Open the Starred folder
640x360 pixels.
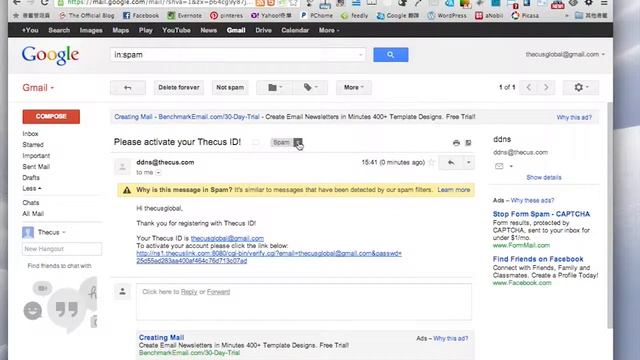point(33,145)
